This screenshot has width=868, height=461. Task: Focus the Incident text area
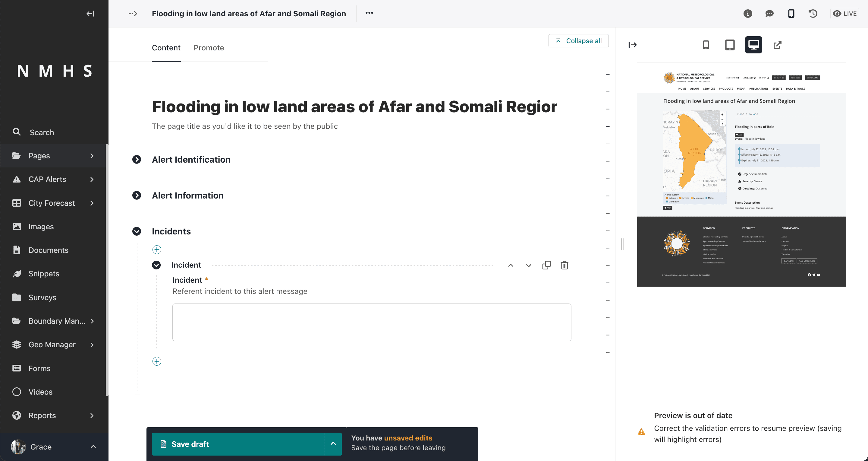pos(372,323)
